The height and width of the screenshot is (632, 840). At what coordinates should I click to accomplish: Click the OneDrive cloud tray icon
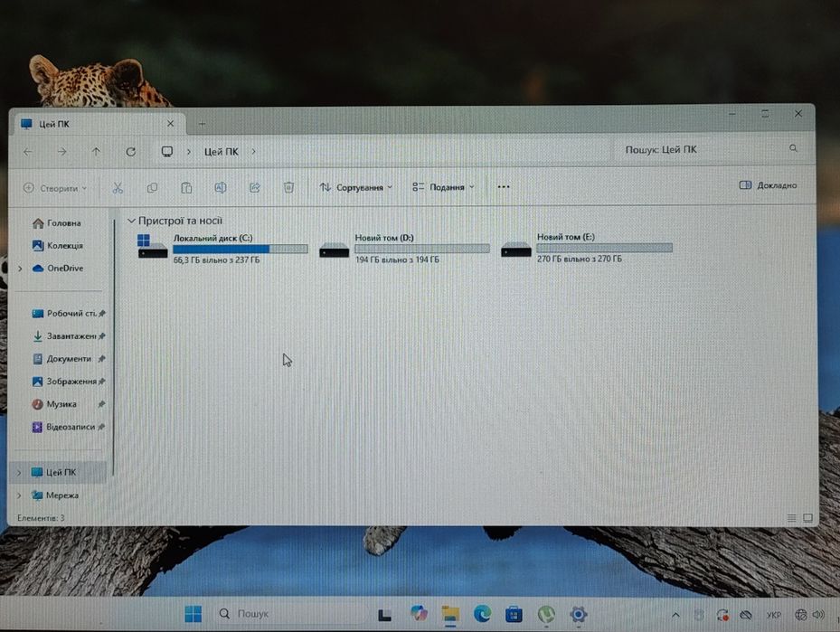pos(746,615)
